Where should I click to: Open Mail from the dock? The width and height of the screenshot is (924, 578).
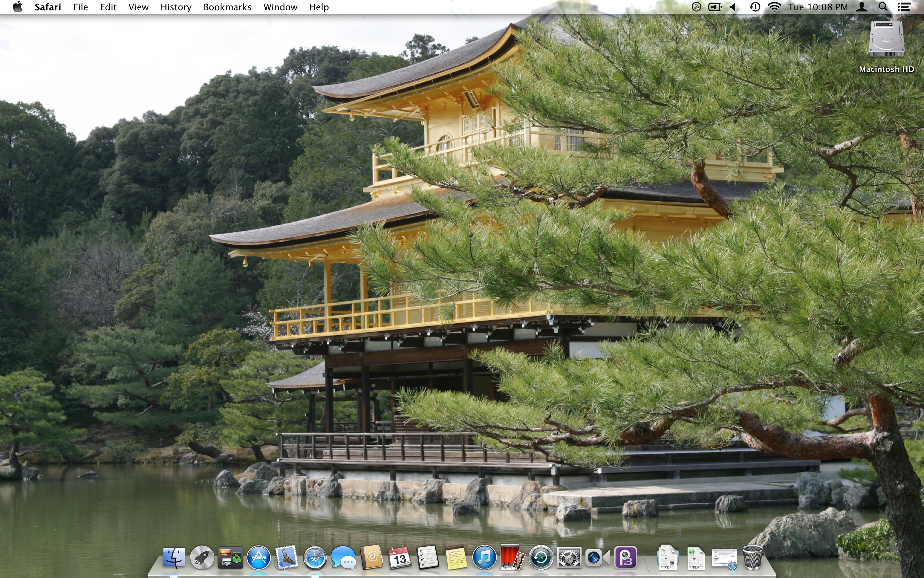pyautogui.click(x=287, y=557)
